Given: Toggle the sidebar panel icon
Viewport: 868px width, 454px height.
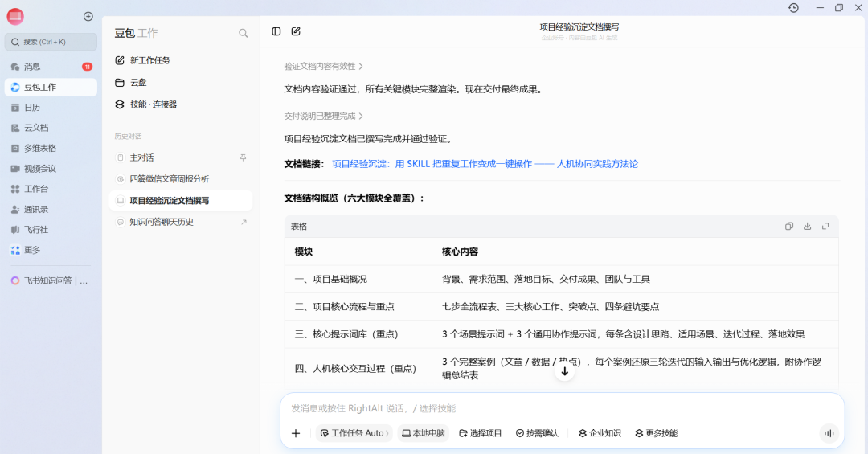Looking at the screenshot, I should (x=276, y=31).
